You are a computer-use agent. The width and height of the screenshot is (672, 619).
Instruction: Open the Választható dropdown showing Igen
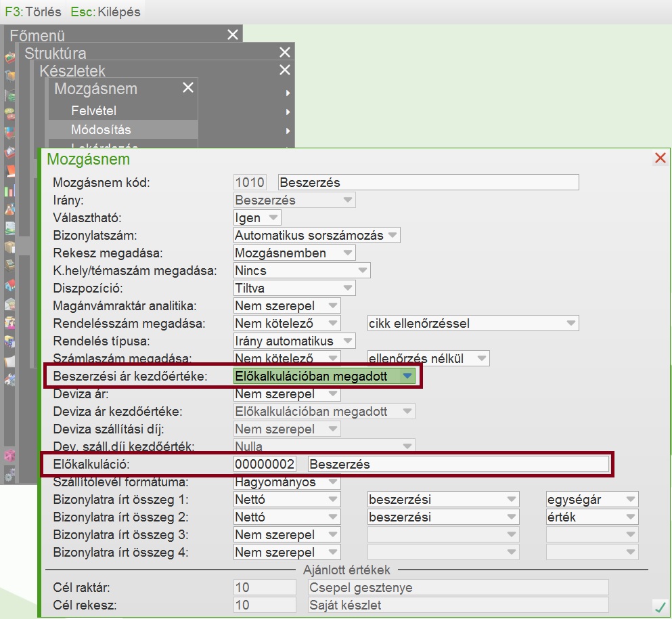click(x=257, y=217)
